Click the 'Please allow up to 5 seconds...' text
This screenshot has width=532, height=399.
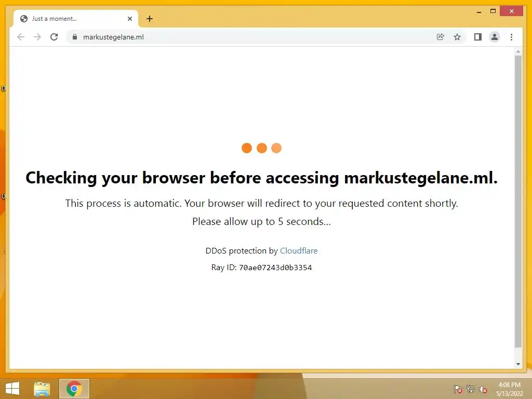click(262, 221)
